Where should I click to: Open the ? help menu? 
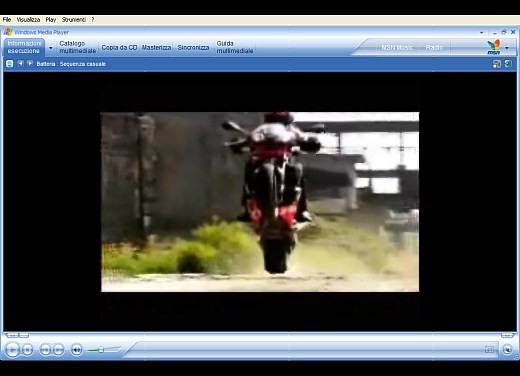pos(93,20)
